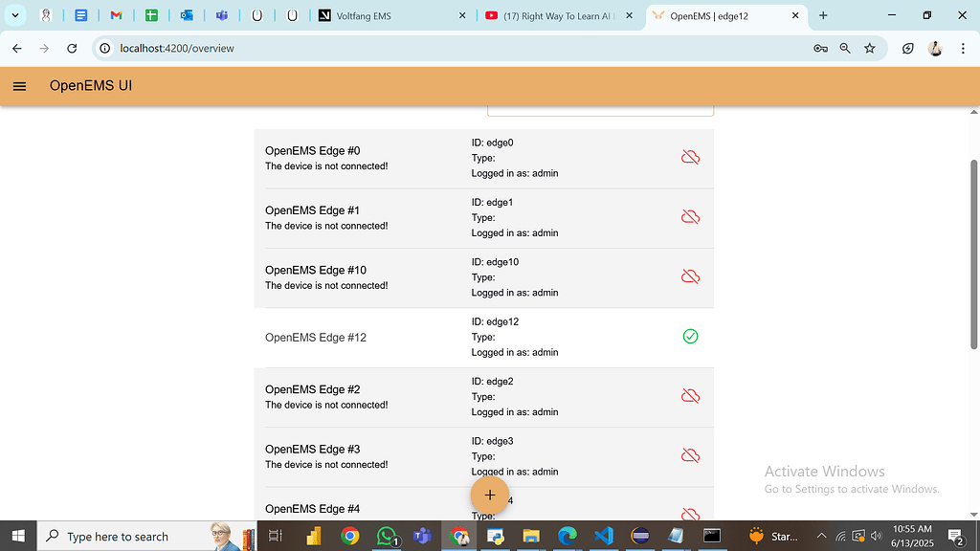
Task: Click the disconnected indicator on Edge #1
Action: [x=690, y=216]
